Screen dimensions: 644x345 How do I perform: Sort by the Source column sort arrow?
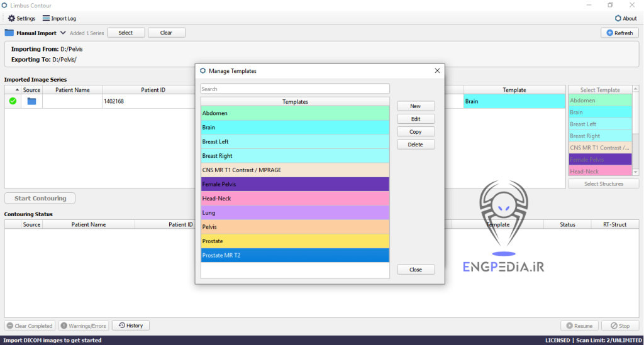18,90
